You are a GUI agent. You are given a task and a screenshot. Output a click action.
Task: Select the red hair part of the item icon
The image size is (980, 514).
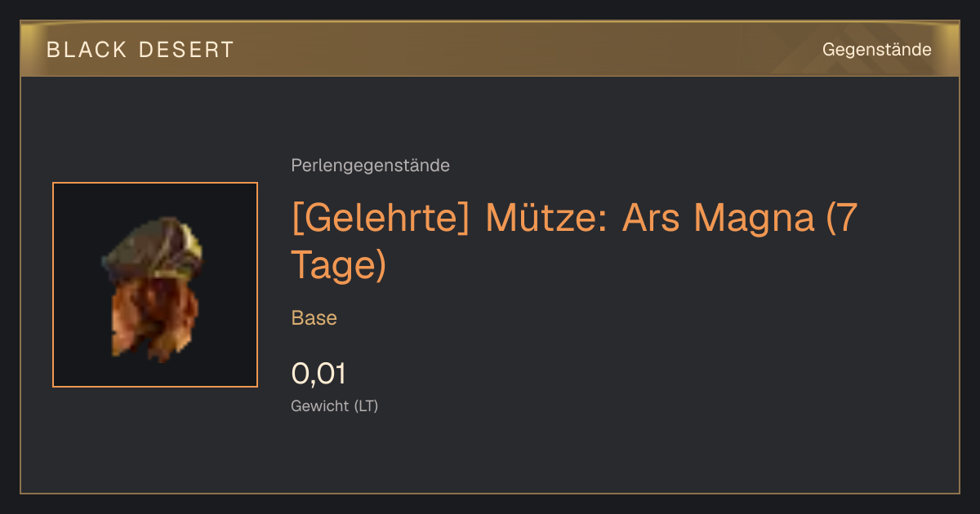click(155, 317)
